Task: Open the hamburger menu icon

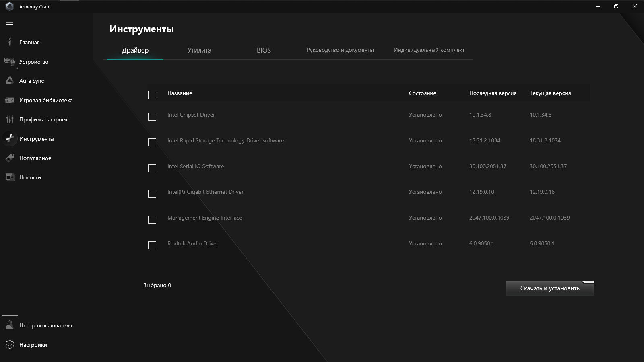Action: coord(10,23)
